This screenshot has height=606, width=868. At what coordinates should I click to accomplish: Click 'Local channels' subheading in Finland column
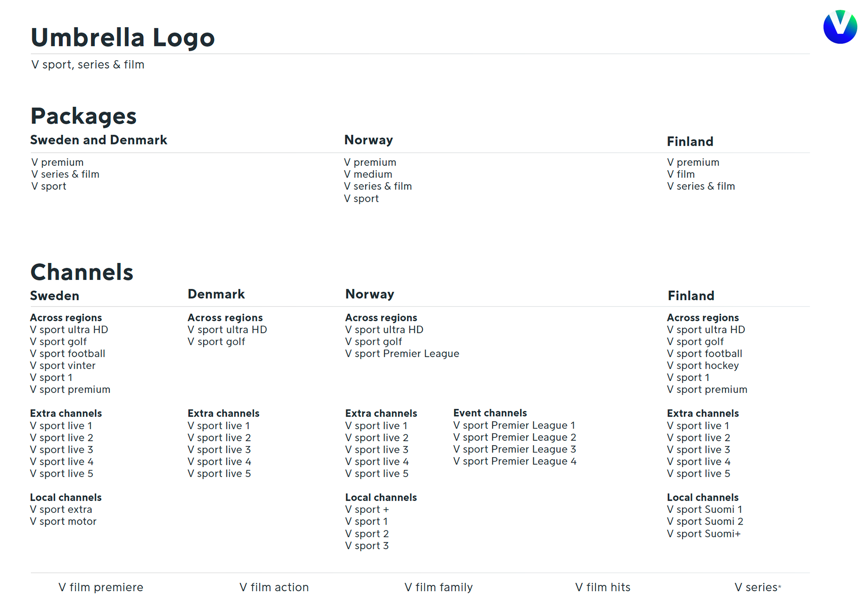(703, 497)
